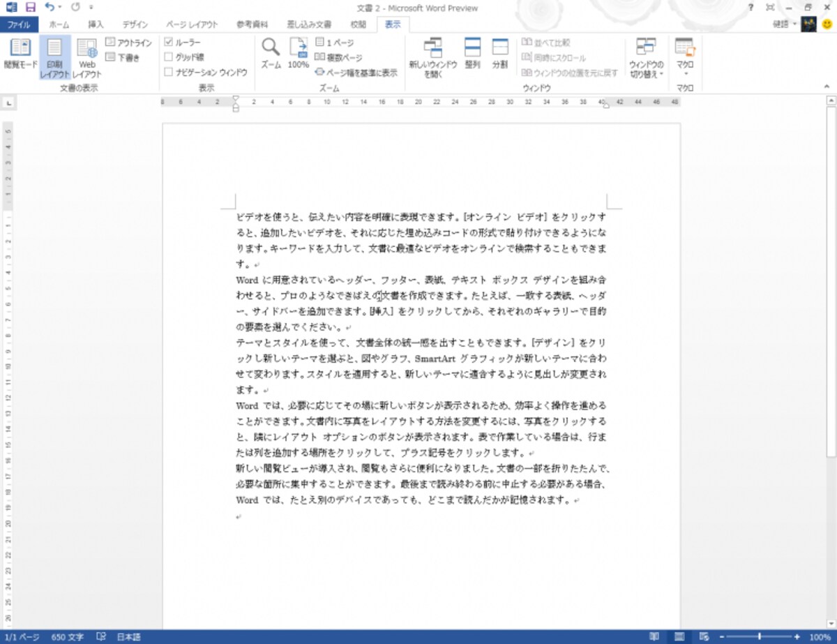Redo action in quick access toolbar
Viewport: 837px width, 644px height.
[75, 8]
